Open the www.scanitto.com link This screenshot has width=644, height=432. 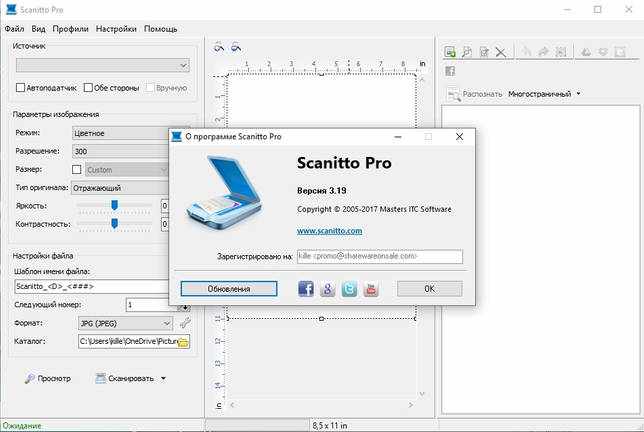(x=329, y=231)
